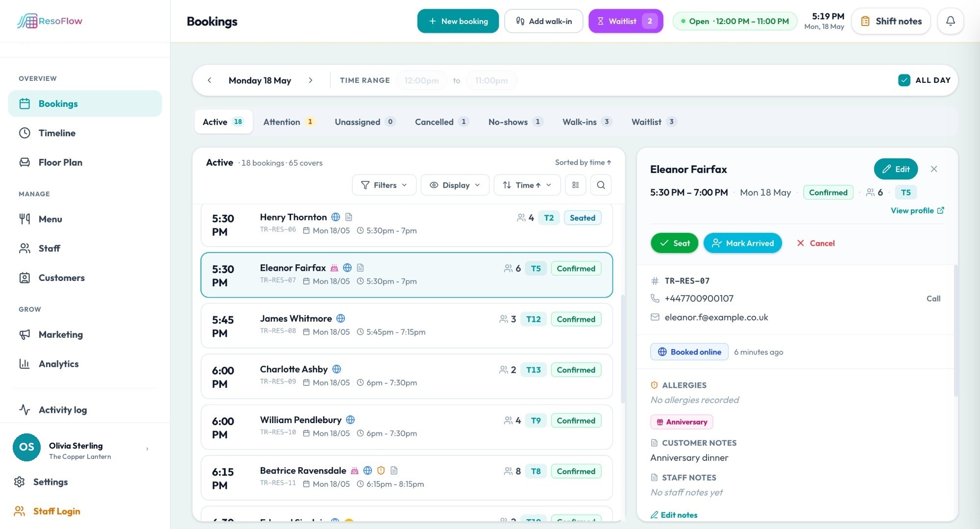This screenshot has width=980, height=529.
Task: Click notes icon on Henry Thornton row
Action: click(x=349, y=217)
